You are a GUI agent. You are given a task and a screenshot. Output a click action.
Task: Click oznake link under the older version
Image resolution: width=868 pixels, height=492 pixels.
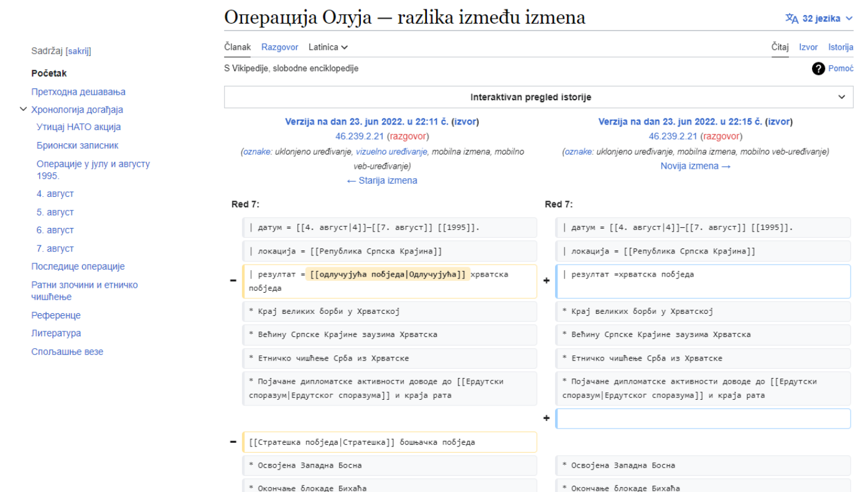tap(257, 151)
